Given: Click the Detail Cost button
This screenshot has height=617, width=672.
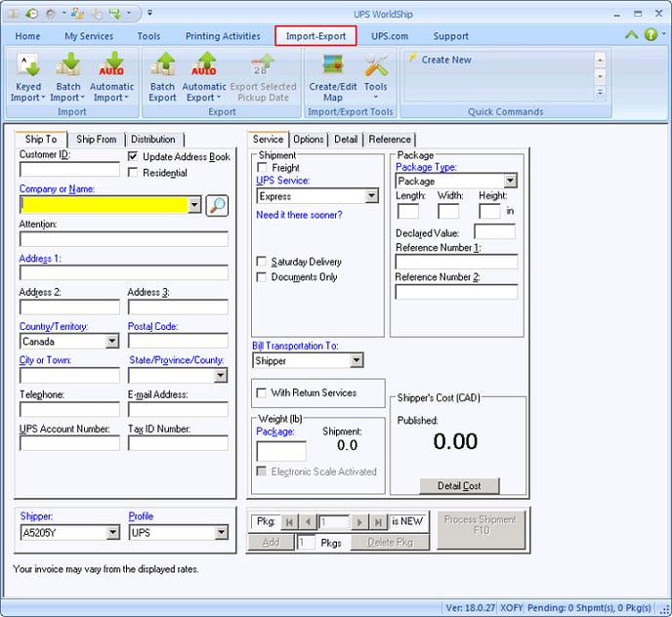Looking at the screenshot, I should 458,485.
